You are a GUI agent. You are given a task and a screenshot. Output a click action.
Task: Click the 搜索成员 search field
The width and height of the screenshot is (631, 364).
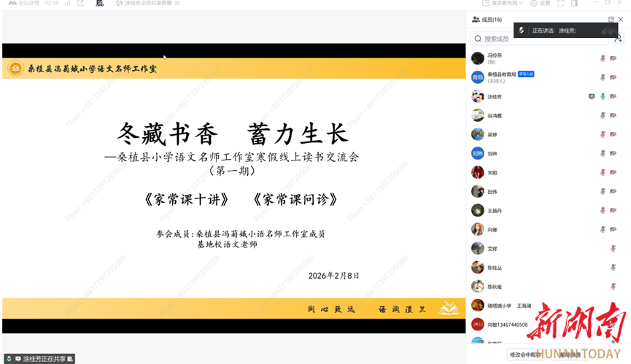pos(540,39)
